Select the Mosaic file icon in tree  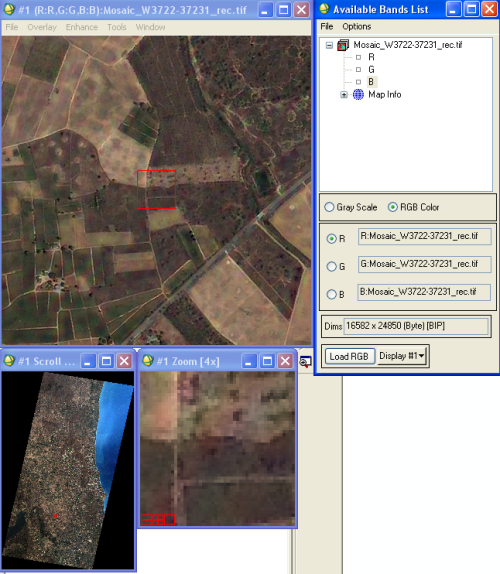343,45
